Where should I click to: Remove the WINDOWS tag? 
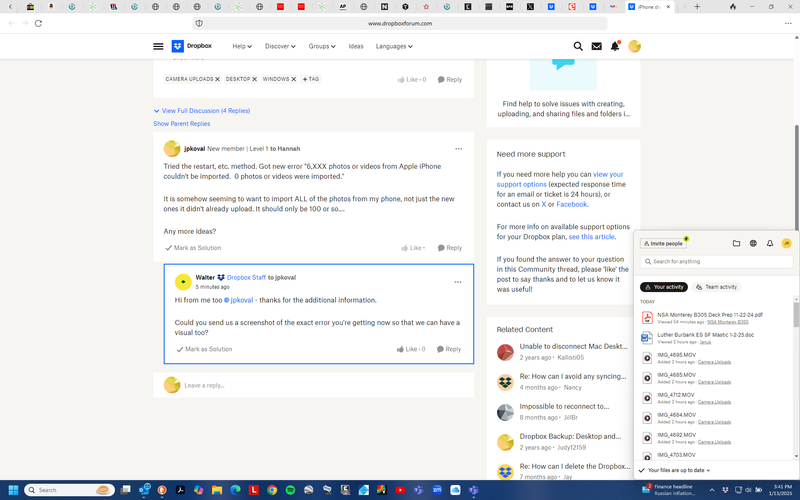pos(293,79)
